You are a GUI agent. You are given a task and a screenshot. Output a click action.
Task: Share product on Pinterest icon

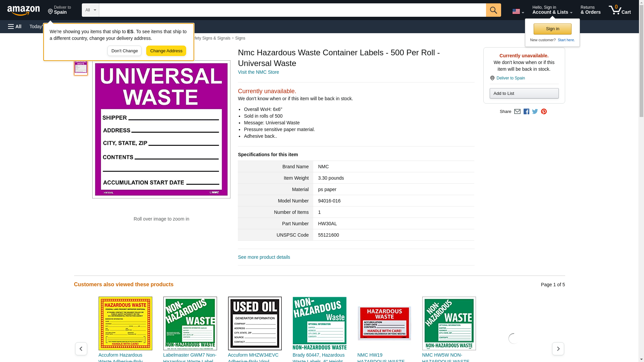[544, 112]
